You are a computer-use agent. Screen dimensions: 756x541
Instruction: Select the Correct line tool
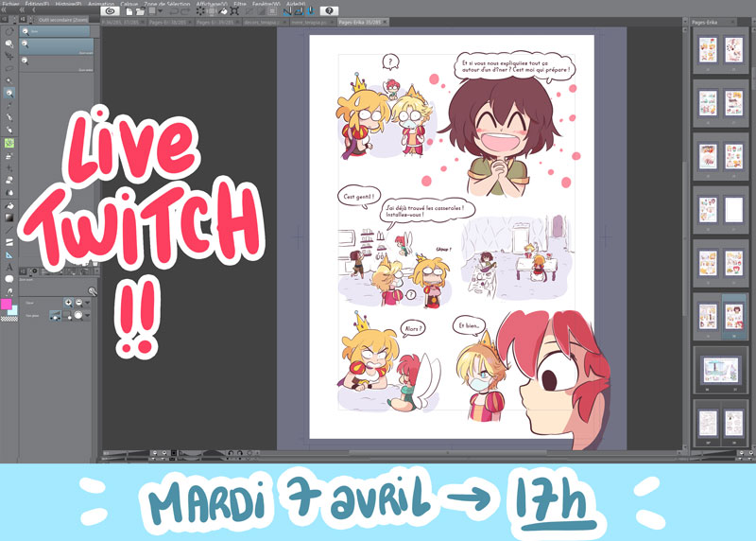tap(9, 291)
